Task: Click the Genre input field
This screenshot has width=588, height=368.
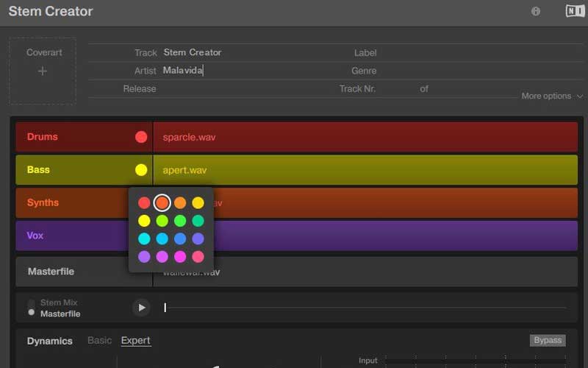Action: point(480,71)
